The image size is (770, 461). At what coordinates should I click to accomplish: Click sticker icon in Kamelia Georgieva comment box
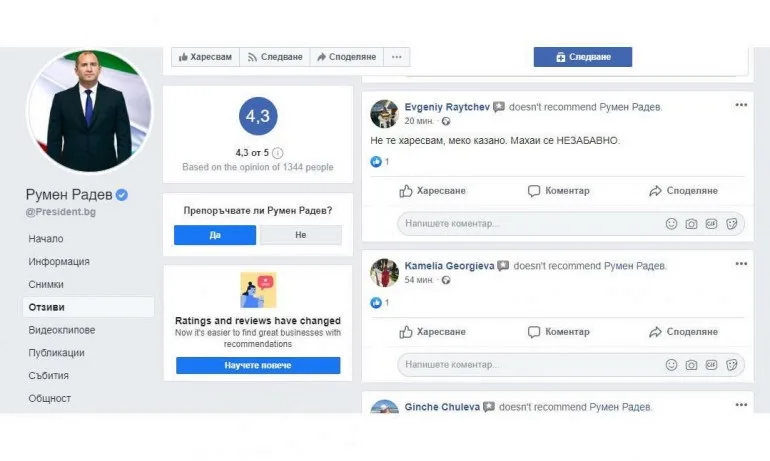click(x=731, y=365)
